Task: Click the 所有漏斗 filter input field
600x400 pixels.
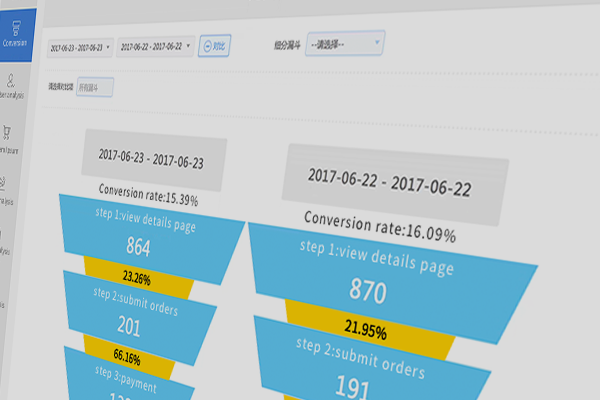Action: tap(95, 87)
